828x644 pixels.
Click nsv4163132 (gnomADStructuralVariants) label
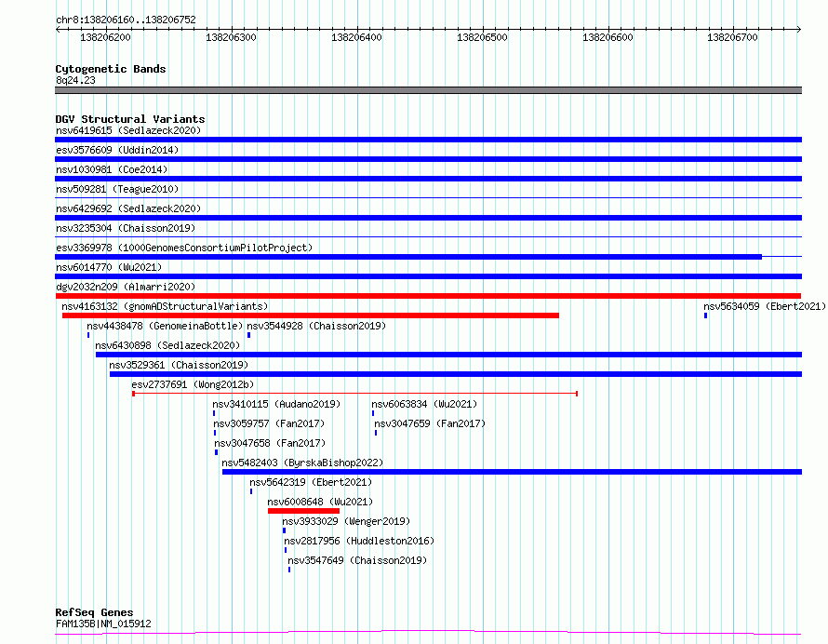[x=165, y=306]
